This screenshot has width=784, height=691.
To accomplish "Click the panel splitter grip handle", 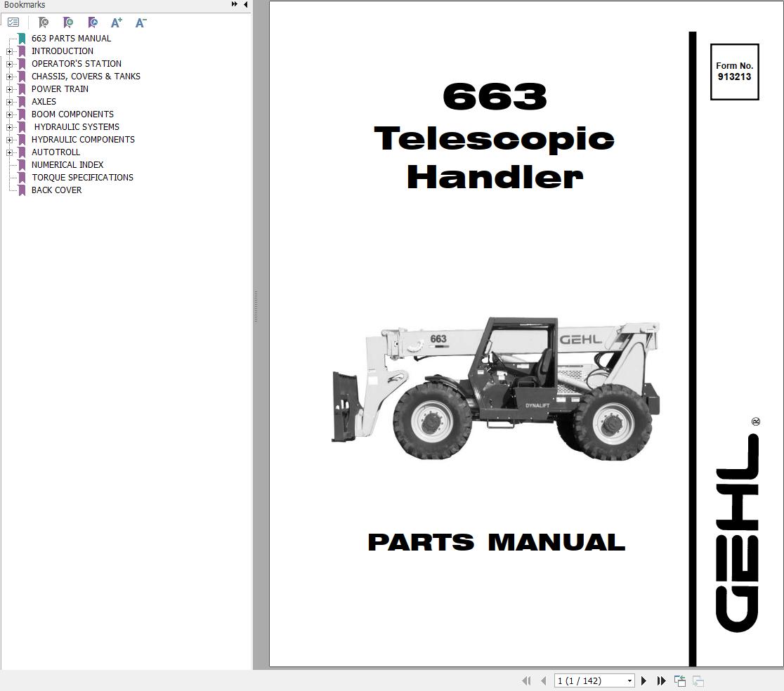I will tap(256, 306).
